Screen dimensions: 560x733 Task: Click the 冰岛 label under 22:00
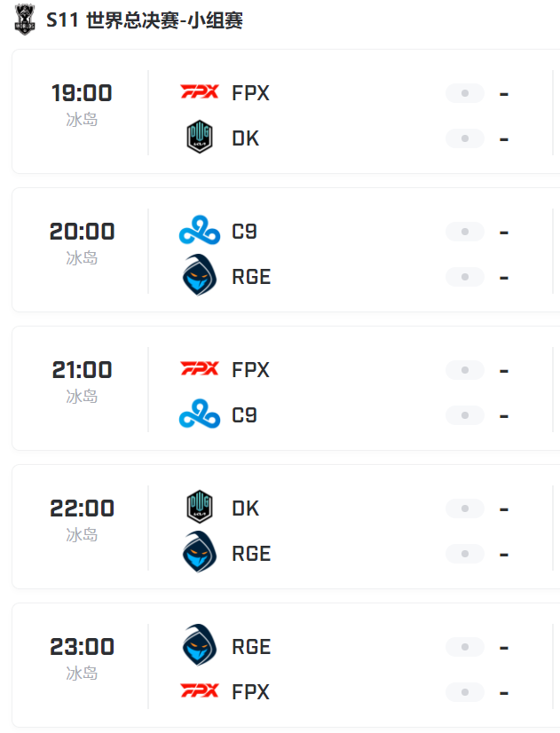point(82,535)
